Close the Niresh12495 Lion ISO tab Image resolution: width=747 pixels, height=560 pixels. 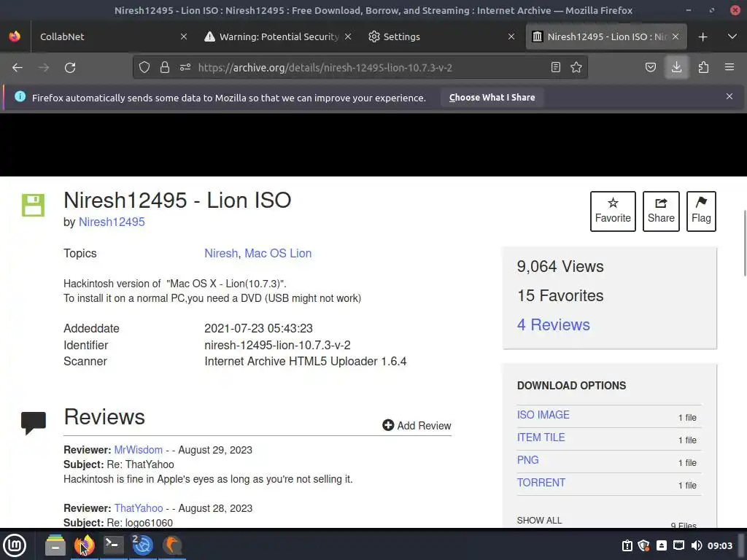pos(676,36)
